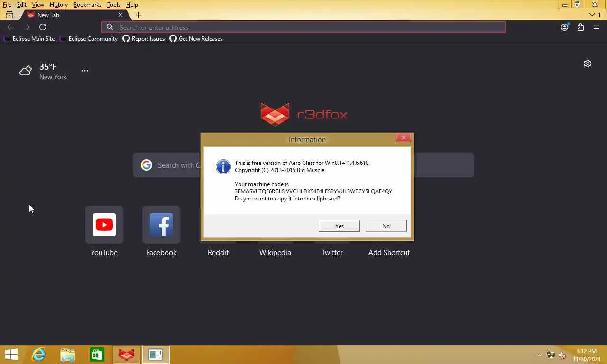607x364 pixels.
Task: Show hidden system tray icons arrow
Action: coord(539,355)
